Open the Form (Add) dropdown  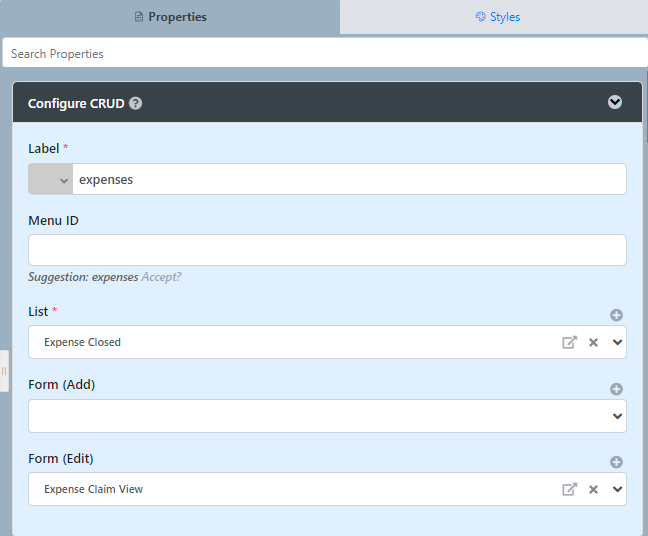pos(327,416)
